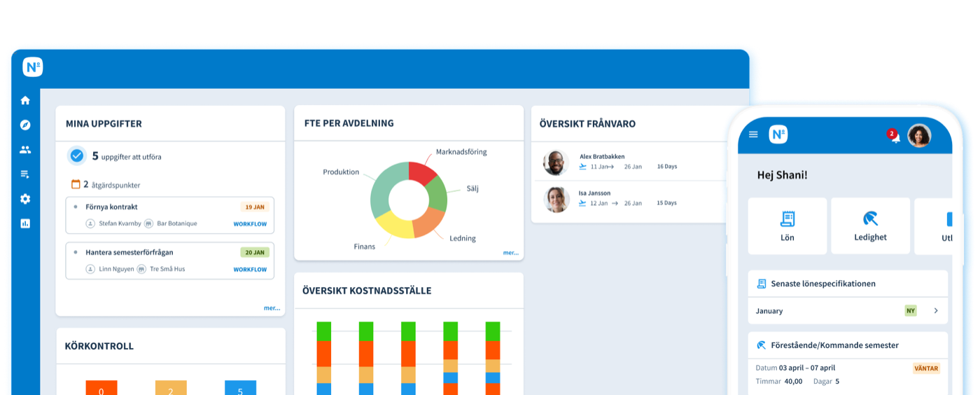Open Settings gear in sidebar
This screenshot has width=980, height=395.
click(x=25, y=199)
